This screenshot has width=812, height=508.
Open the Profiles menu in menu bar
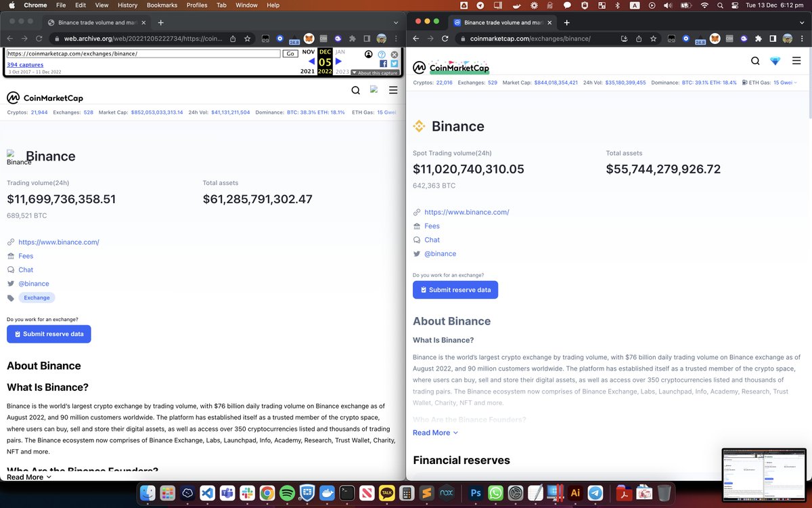click(197, 5)
